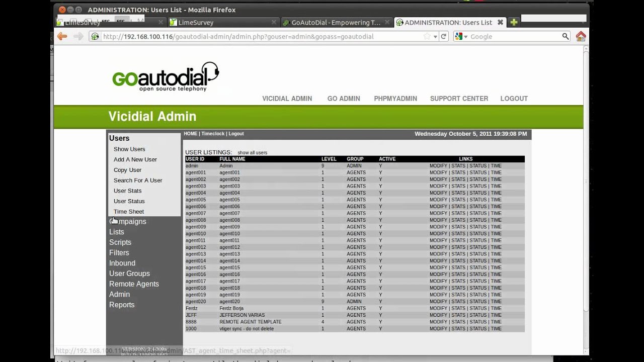Screen dimensions: 644x362
Task: Click the HOME link above the listings
Action: pos(190,134)
